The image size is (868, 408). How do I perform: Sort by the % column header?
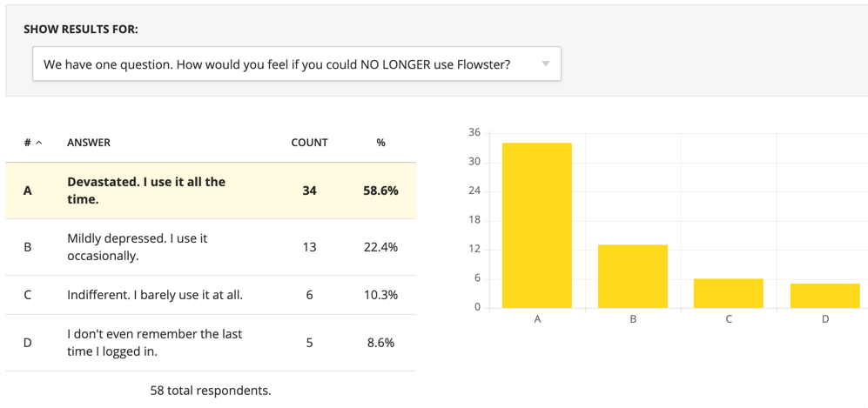380,143
